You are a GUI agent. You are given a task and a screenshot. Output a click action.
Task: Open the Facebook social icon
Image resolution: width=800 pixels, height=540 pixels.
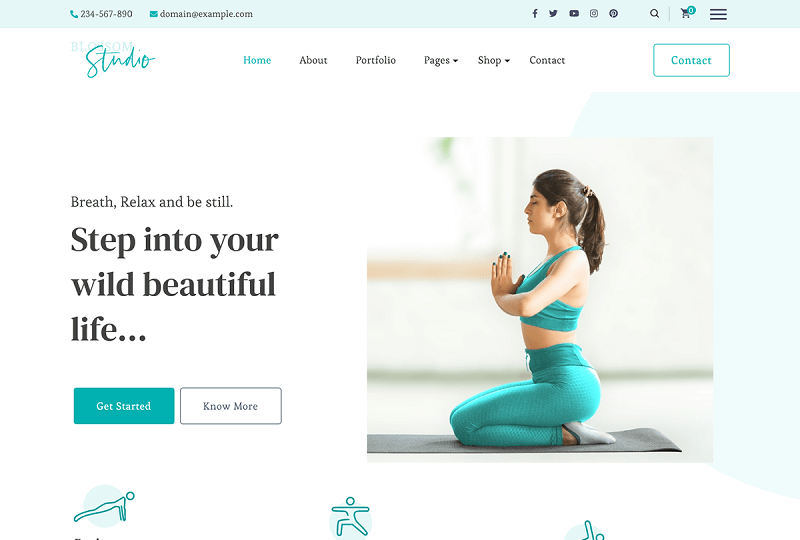[x=535, y=14]
